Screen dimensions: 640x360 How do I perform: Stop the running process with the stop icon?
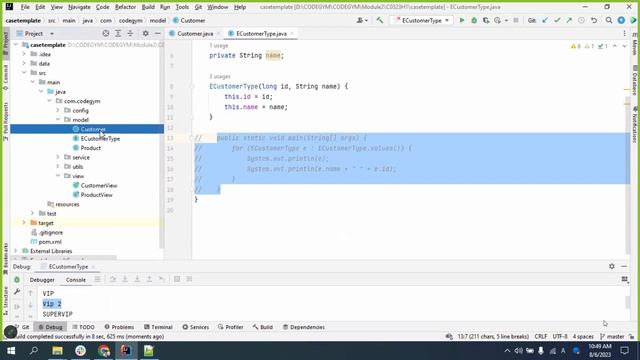click(516, 20)
